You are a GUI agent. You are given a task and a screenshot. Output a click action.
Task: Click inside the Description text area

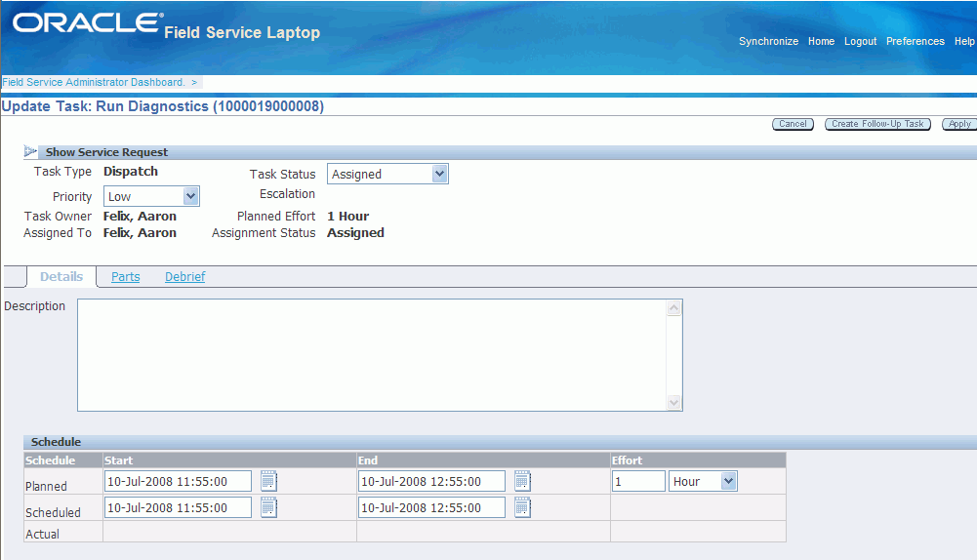(x=371, y=355)
